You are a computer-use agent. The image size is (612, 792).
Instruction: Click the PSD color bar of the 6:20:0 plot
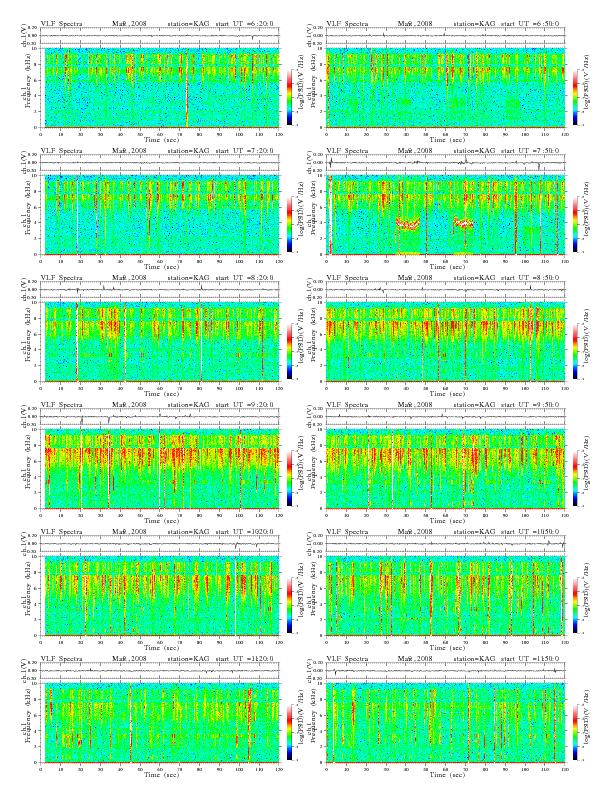(x=289, y=97)
